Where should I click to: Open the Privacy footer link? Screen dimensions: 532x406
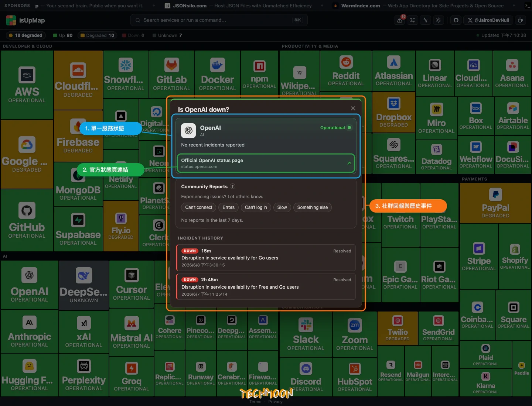click(x=275, y=402)
